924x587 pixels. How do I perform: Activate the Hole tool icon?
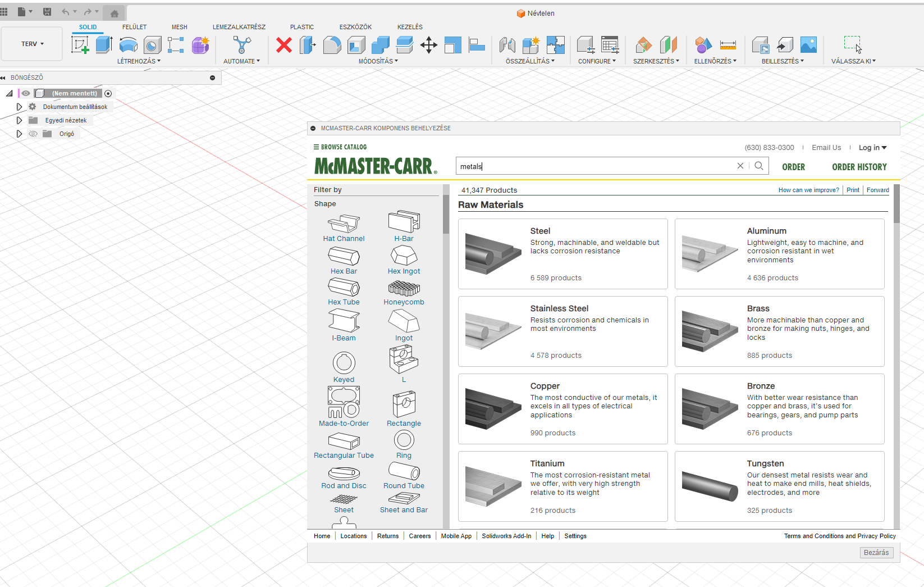[x=152, y=45]
